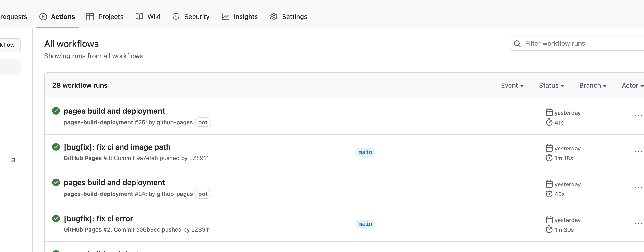Open more options menu for GitHub Pages #2
The height and width of the screenshot is (252, 644).
coord(638,223)
